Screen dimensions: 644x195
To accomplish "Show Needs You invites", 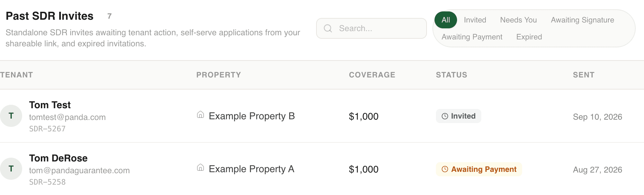I will (x=518, y=20).
